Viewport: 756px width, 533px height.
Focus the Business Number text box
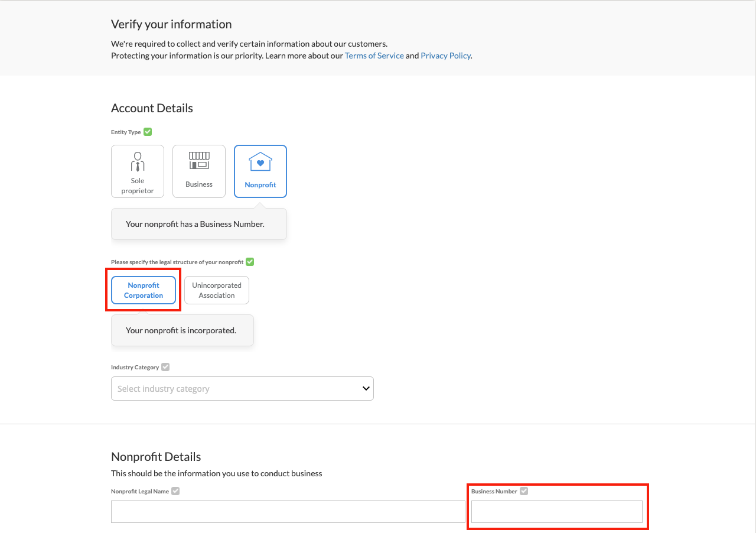pyautogui.click(x=556, y=512)
